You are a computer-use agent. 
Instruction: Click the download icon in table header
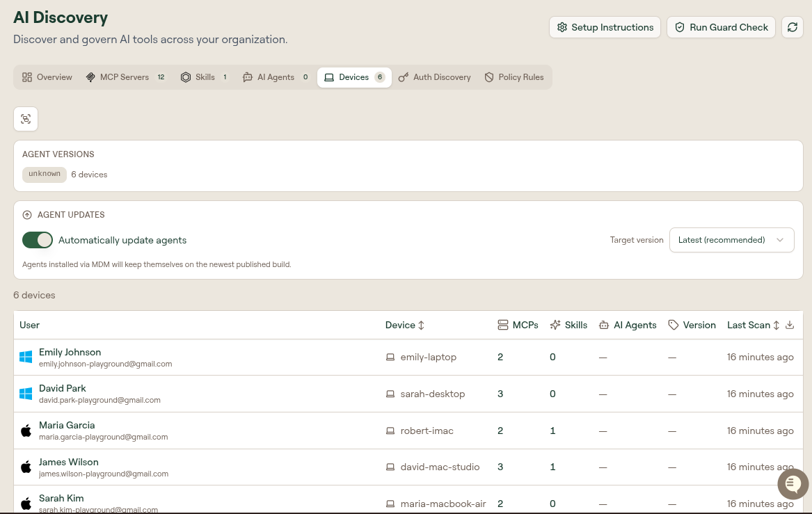[x=790, y=325]
